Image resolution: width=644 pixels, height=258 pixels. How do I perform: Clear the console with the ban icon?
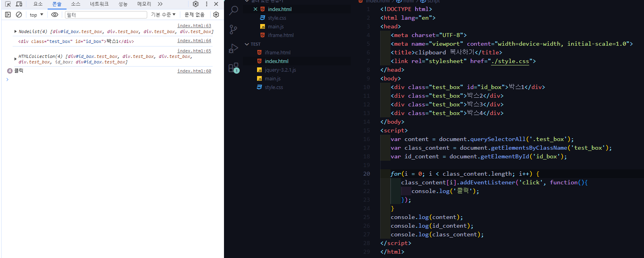point(19,15)
